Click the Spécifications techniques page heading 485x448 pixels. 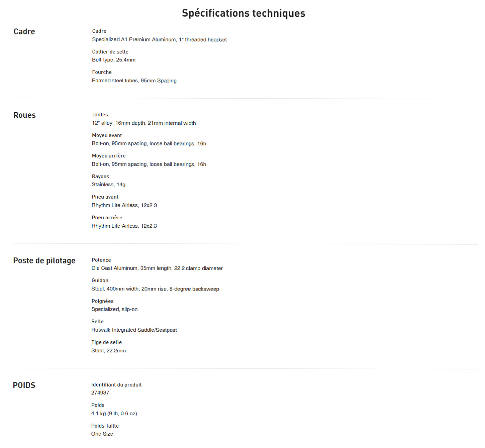244,13
